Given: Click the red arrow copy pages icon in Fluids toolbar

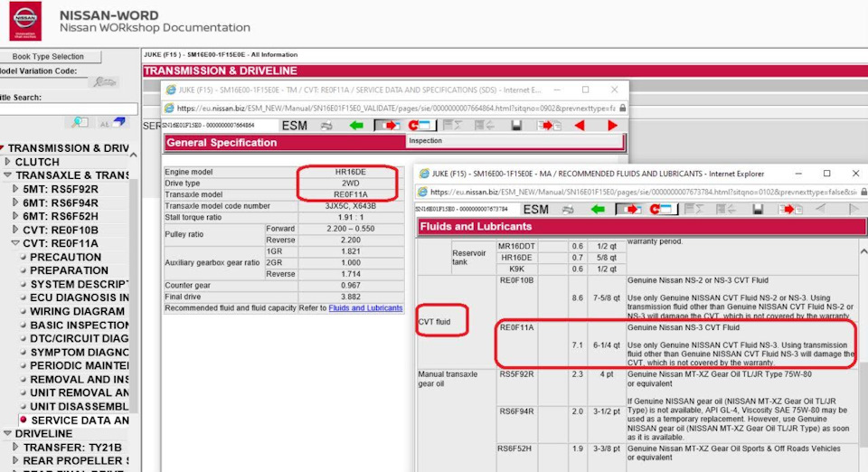Looking at the screenshot, I should click(x=790, y=209).
